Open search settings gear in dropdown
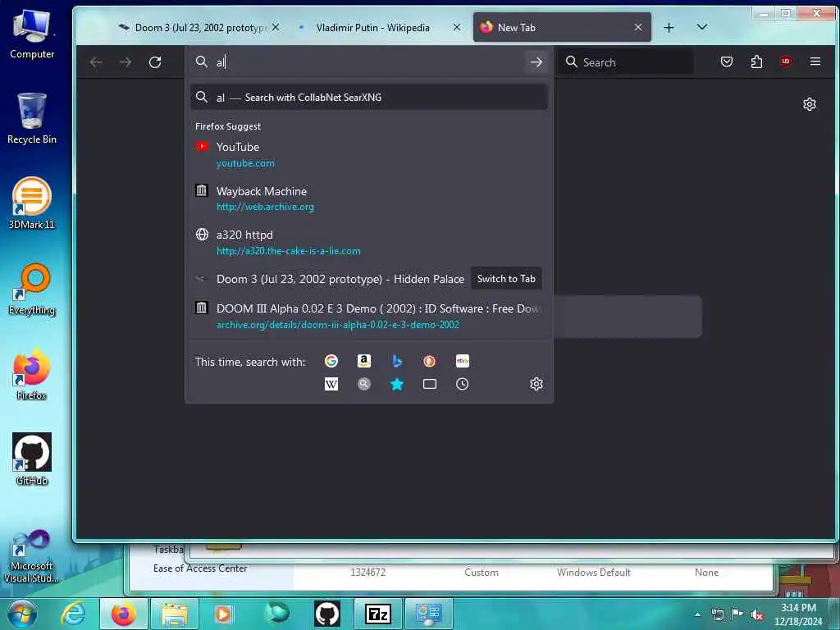840x630 pixels. tap(536, 384)
